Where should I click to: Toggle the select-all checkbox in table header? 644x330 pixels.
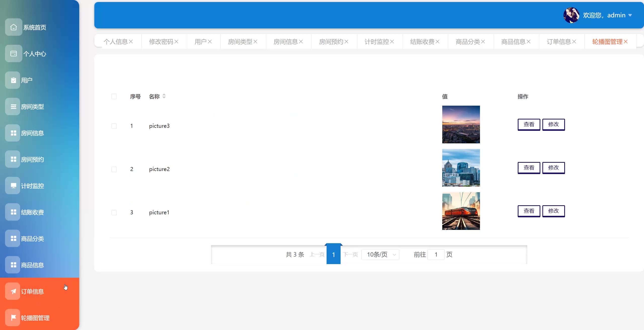pyautogui.click(x=114, y=97)
